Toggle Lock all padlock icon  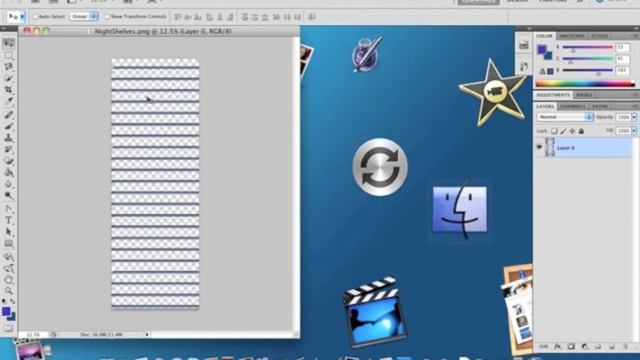coord(581,131)
